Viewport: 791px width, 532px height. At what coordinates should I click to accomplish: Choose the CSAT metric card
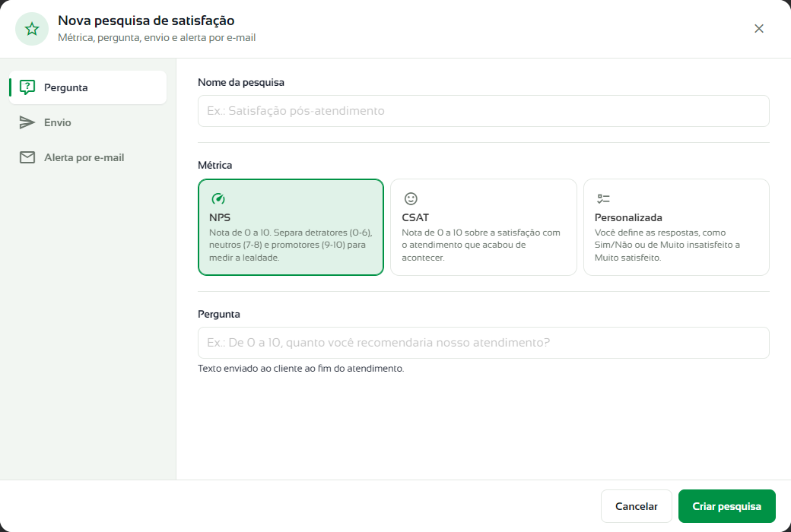tap(483, 227)
